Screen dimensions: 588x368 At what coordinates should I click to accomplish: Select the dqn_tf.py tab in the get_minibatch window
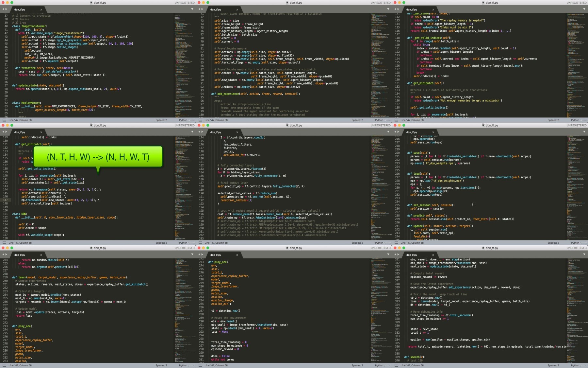[20, 132]
